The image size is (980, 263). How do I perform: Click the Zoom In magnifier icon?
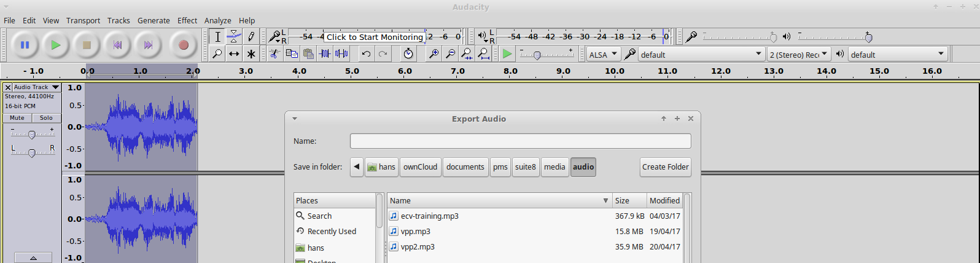tap(434, 54)
